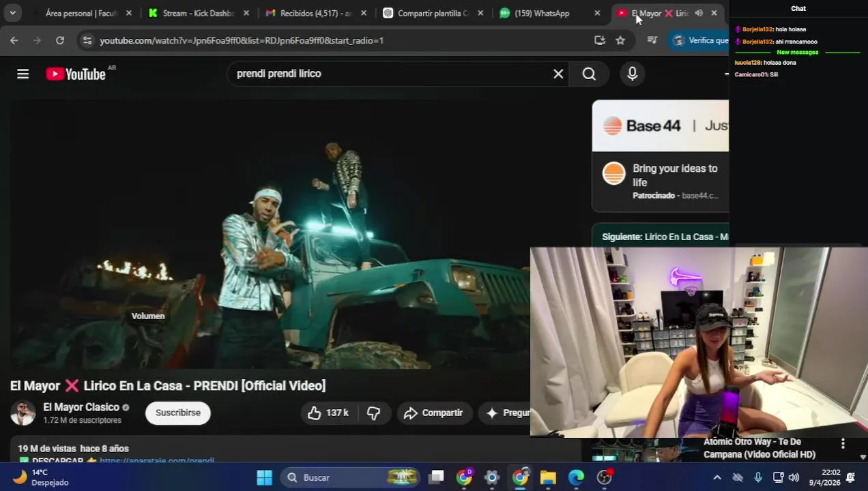Like the video, 137 k
Screen dimensions: 868x491
[329, 413]
